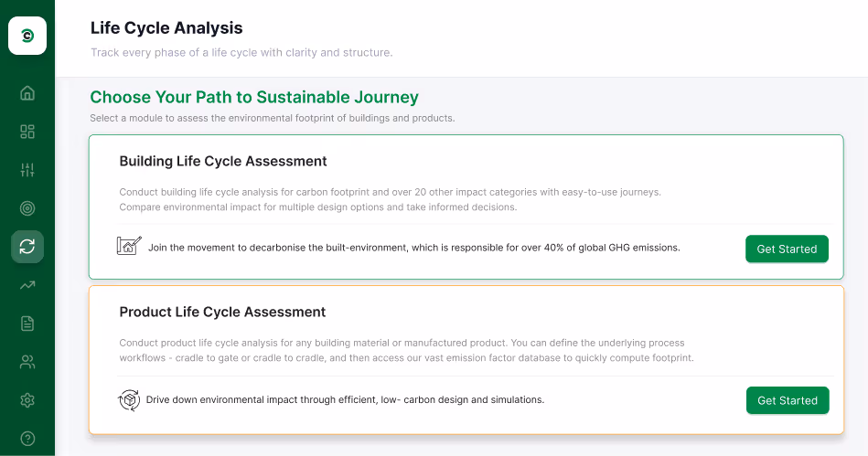Click the Life Cycle Analysis page heading

166,28
